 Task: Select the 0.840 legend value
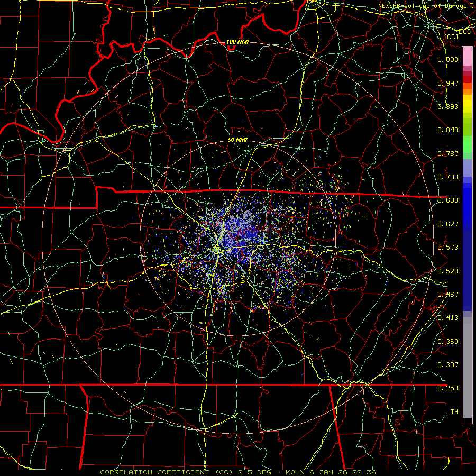pos(448,130)
